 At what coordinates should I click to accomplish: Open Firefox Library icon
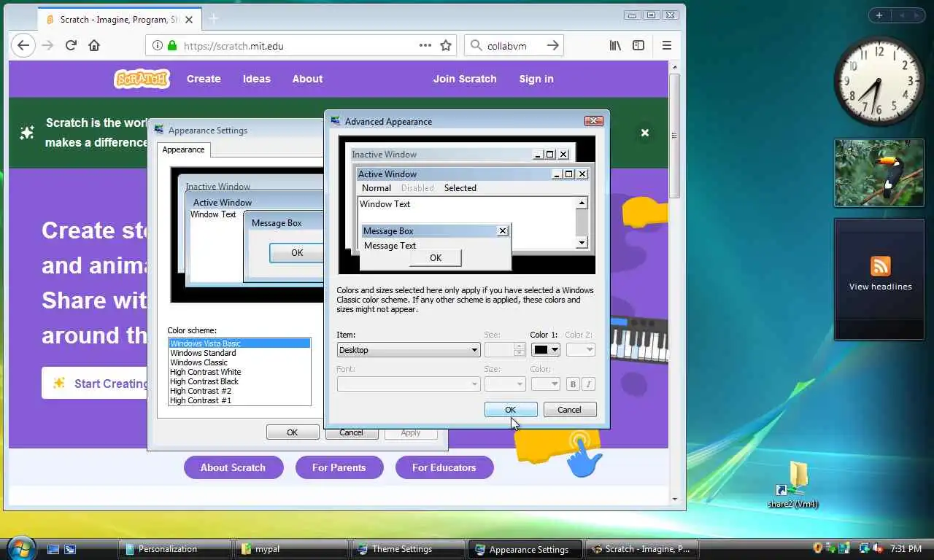(615, 45)
